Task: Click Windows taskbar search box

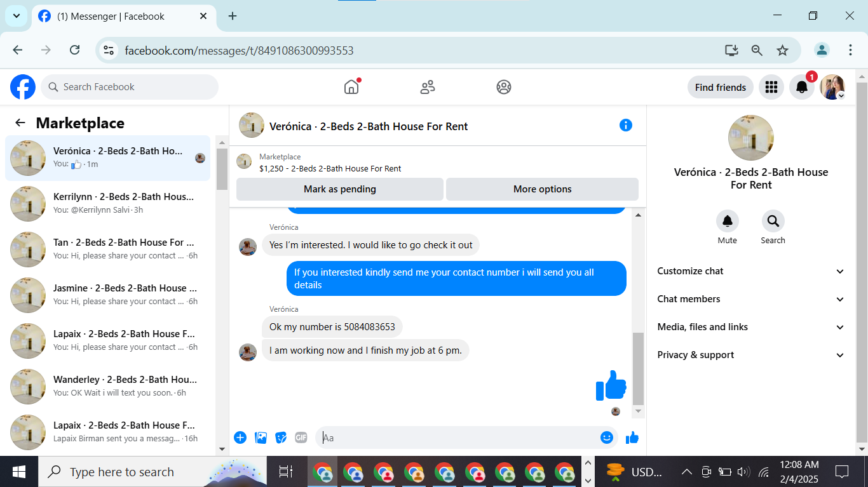Action: coord(154,472)
